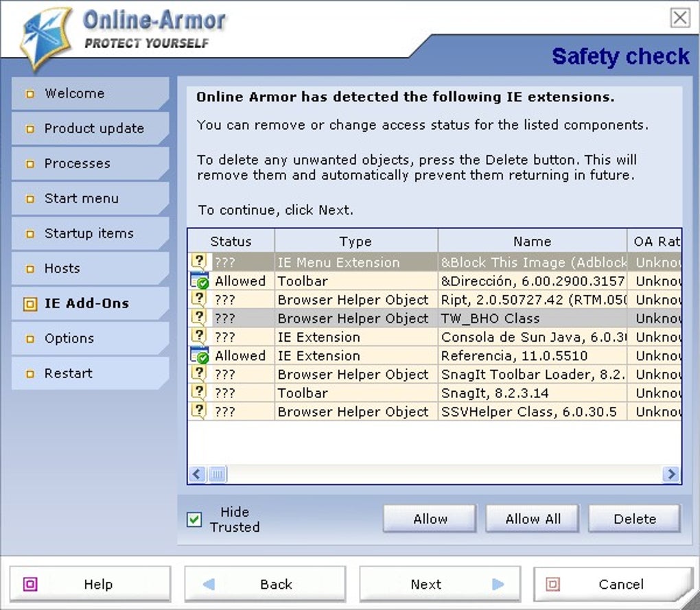Select the '&Dirección, 6.00.2900.3157' name cell
The height and width of the screenshot is (610, 700).
click(x=533, y=281)
